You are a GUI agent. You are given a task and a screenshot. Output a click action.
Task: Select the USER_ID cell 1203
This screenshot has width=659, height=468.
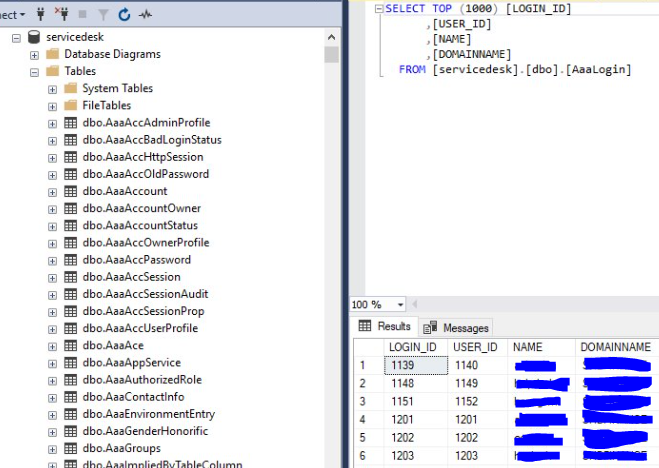click(477, 455)
